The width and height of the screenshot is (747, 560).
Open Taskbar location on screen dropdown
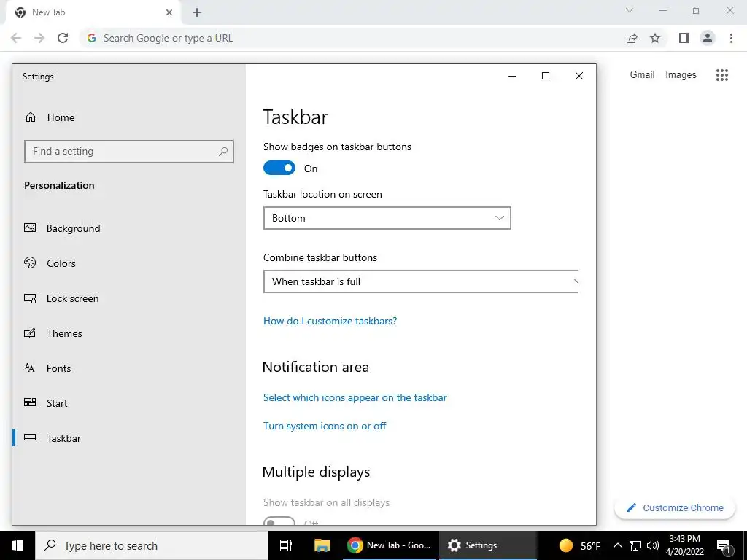point(387,218)
